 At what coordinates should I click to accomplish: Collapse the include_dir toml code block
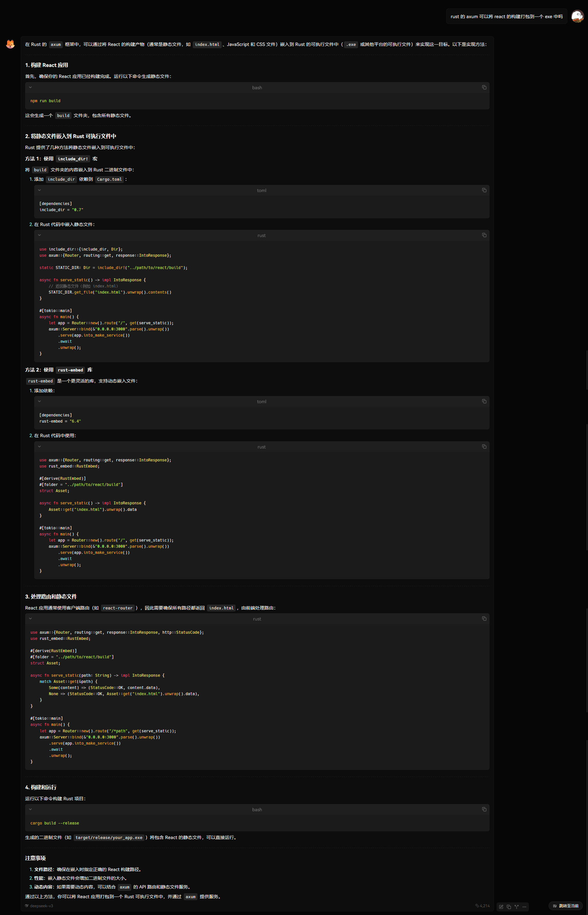coord(39,190)
